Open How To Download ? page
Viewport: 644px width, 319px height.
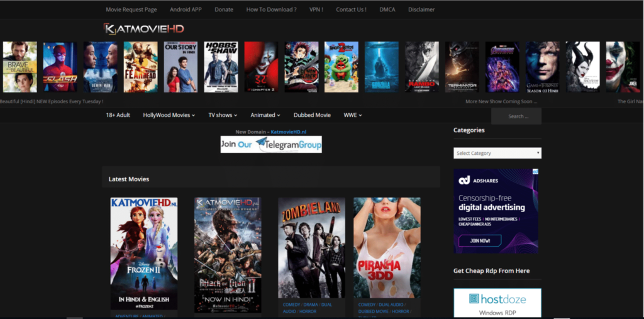point(272,9)
